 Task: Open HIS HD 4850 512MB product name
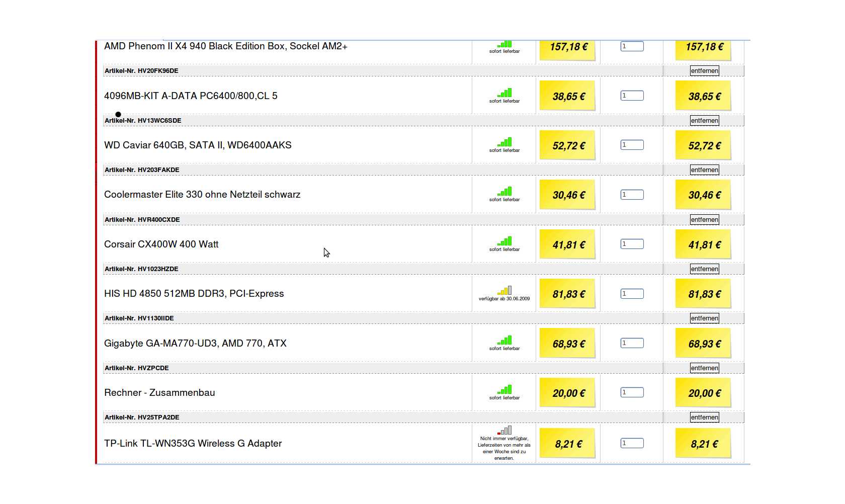[x=194, y=294]
